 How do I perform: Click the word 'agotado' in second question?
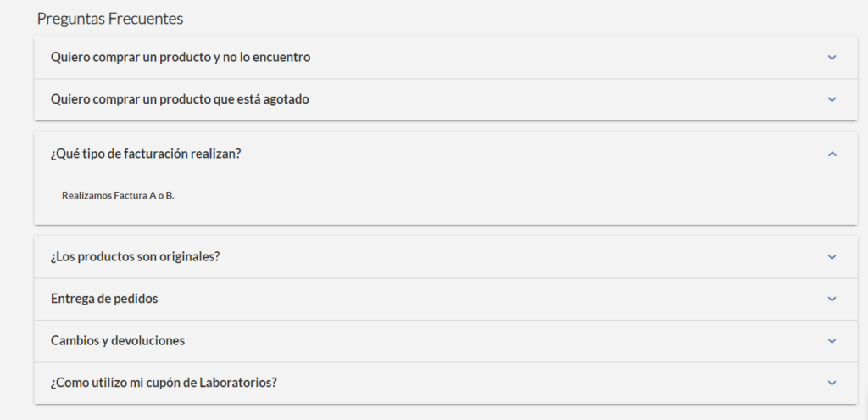click(x=285, y=99)
